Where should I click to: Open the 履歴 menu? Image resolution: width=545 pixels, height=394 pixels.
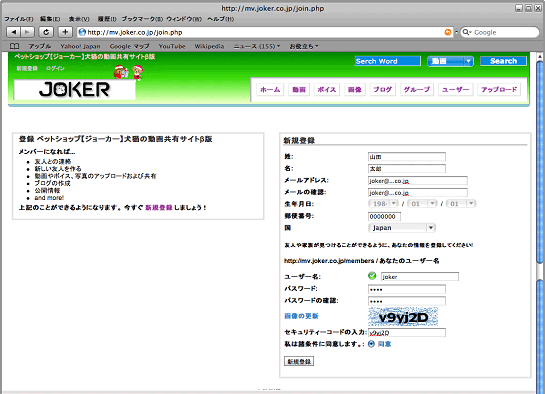click(107, 19)
